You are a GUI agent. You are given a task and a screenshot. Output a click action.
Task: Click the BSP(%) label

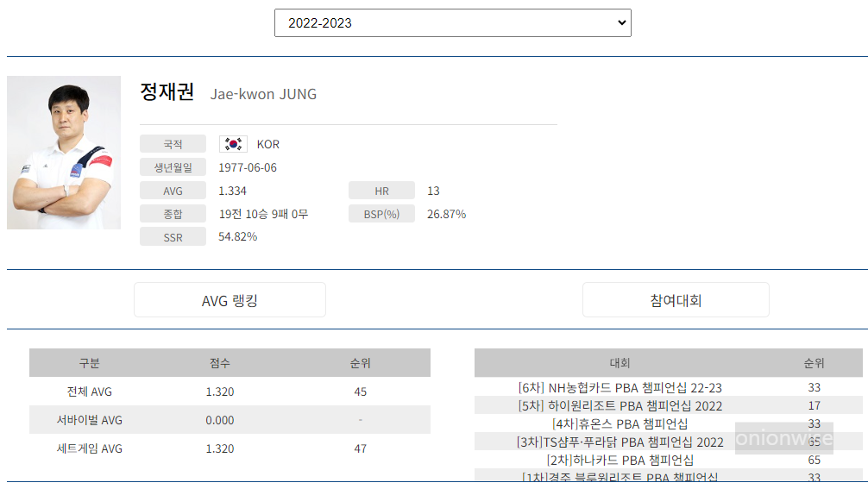[381, 214]
